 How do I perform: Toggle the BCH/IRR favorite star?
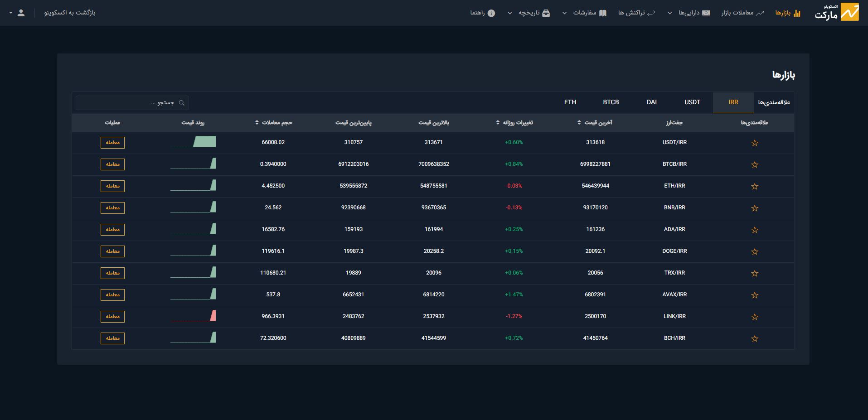tap(755, 338)
